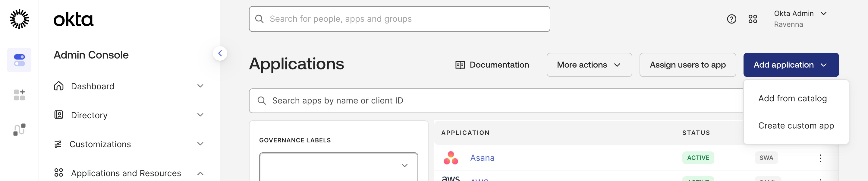This screenshot has height=181, width=868.
Task: Click the Asana SWA sign-on badge
Action: coord(766,158)
